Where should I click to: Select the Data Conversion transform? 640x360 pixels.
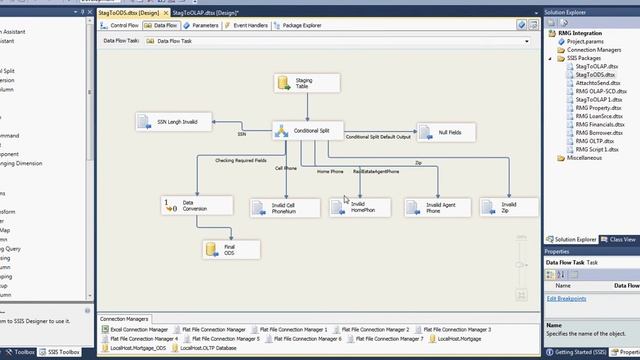pos(197,205)
